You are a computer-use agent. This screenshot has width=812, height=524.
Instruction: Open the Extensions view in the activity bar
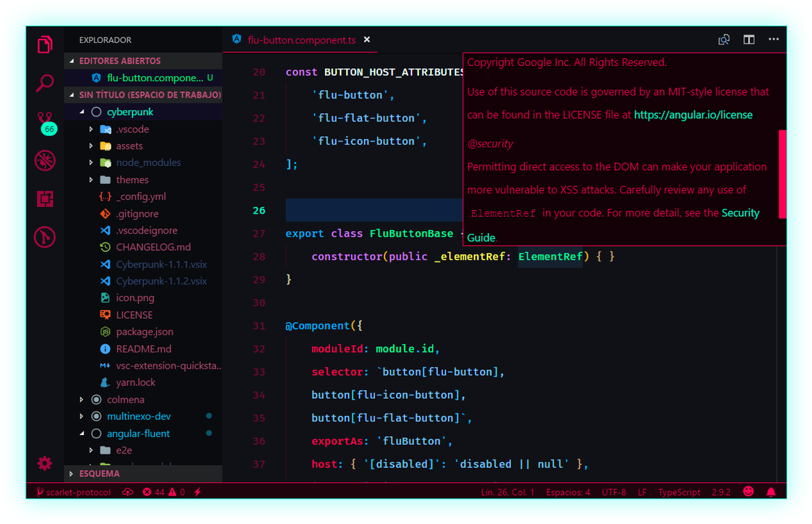click(x=44, y=198)
